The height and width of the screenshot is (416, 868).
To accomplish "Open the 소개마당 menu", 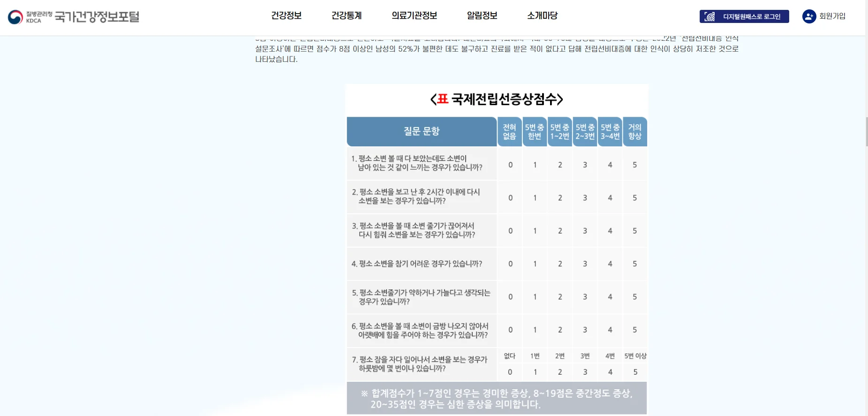I will click(543, 15).
